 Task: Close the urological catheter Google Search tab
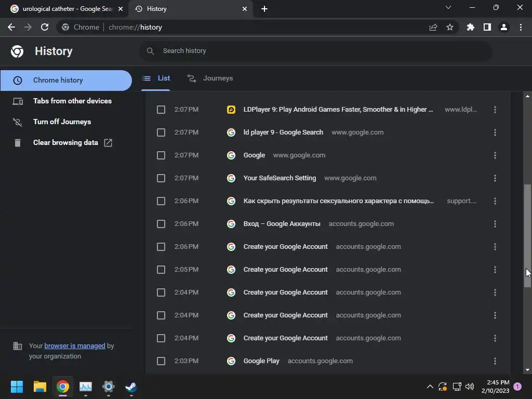pyautogui.click(x=121, y=9)
